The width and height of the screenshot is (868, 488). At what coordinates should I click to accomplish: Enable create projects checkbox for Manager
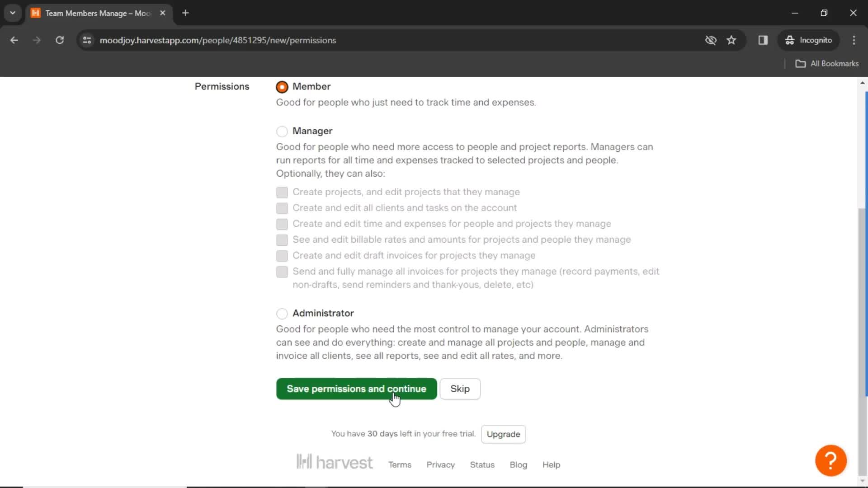point(281,192)
